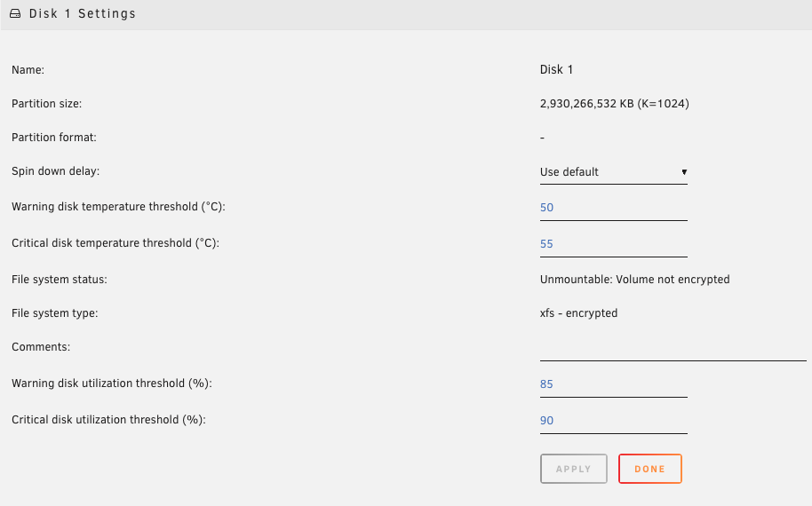The width and height of the screenshot is (812, 506).
Task: Click the 'Unmountable: Volume not encrypted' status
Action: click(x=634, y=280)
